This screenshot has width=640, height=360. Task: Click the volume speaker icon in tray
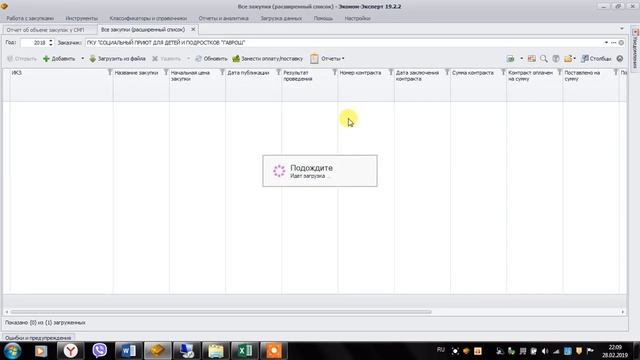coord(545,351)
